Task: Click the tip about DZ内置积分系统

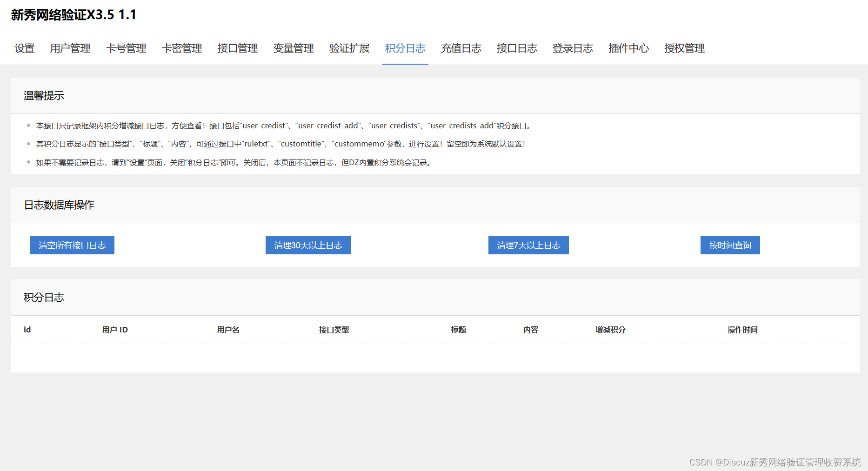Action: point(235,163)
